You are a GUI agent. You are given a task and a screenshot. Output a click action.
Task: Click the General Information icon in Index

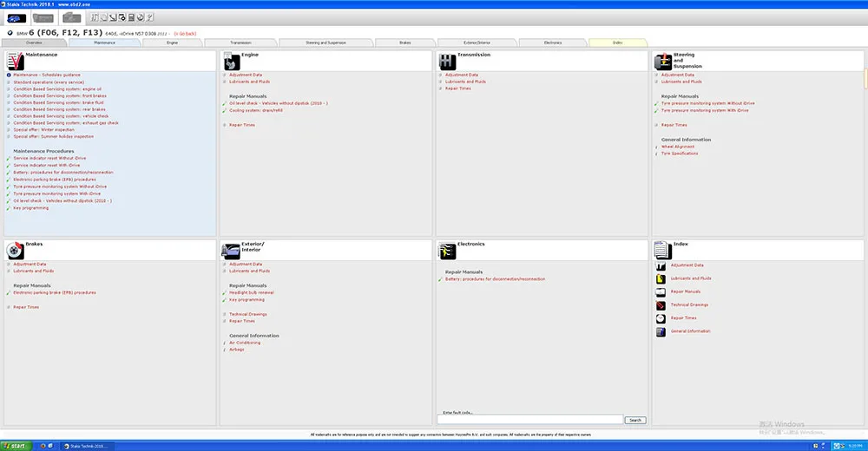point(661,332)
